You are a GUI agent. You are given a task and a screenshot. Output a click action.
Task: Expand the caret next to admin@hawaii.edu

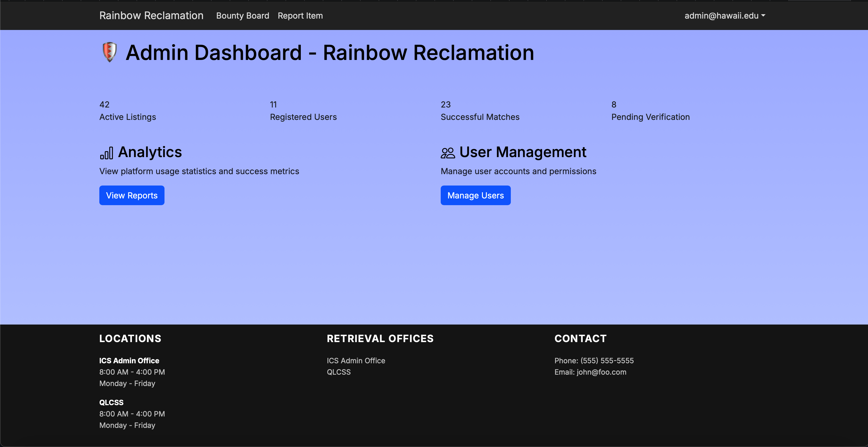[x=763, y=16]
